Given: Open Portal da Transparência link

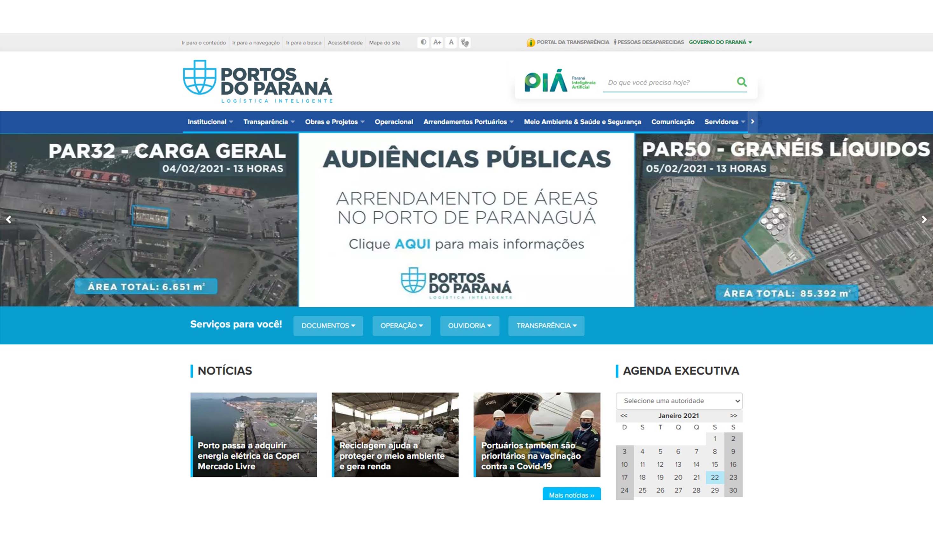Looking at the screenshot, I should point(573,42).
